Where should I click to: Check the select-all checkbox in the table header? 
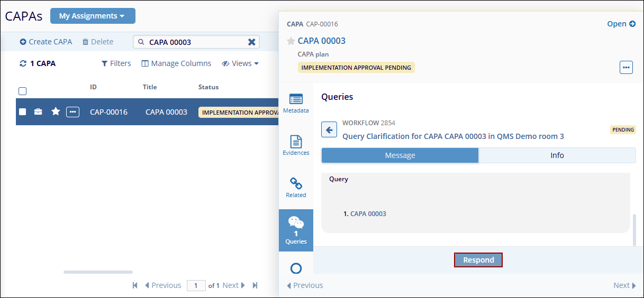pos(22,91)
